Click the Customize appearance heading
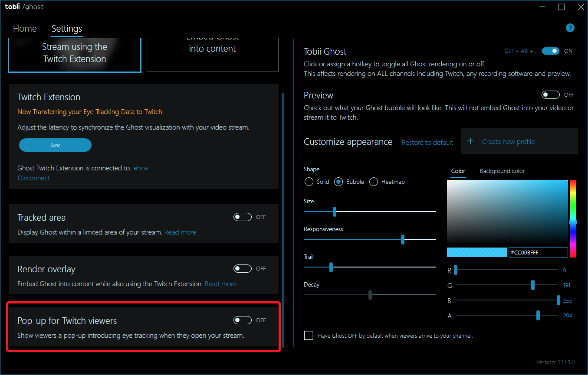Image resolution: width=588 pixels, height=375 pixels. point(348,142)
